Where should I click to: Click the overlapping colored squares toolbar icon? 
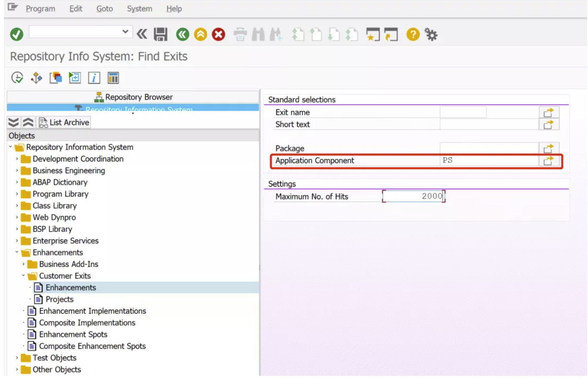(56, 78)
